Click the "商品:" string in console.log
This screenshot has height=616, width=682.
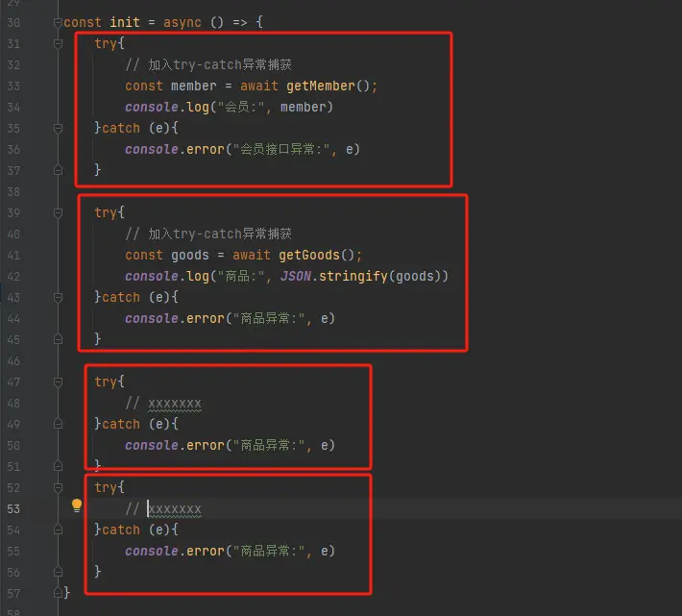pos(239,276)
